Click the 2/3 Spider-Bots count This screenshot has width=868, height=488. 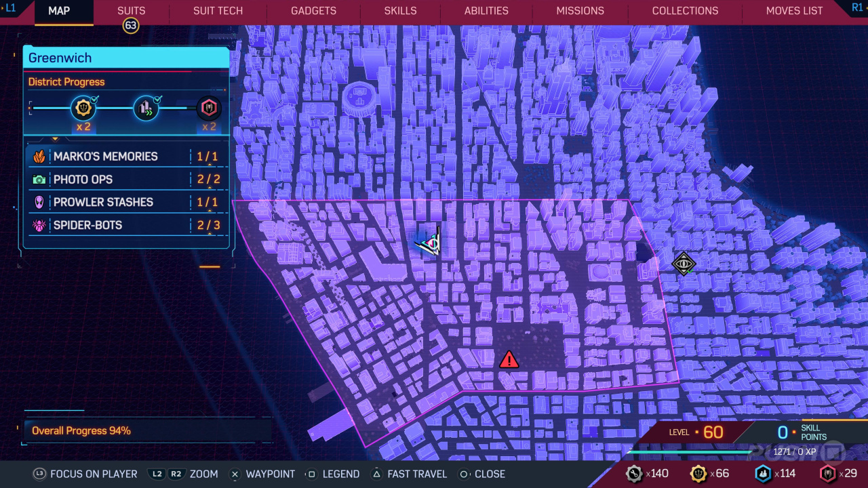pyautogui.click(x=208, y=225)
